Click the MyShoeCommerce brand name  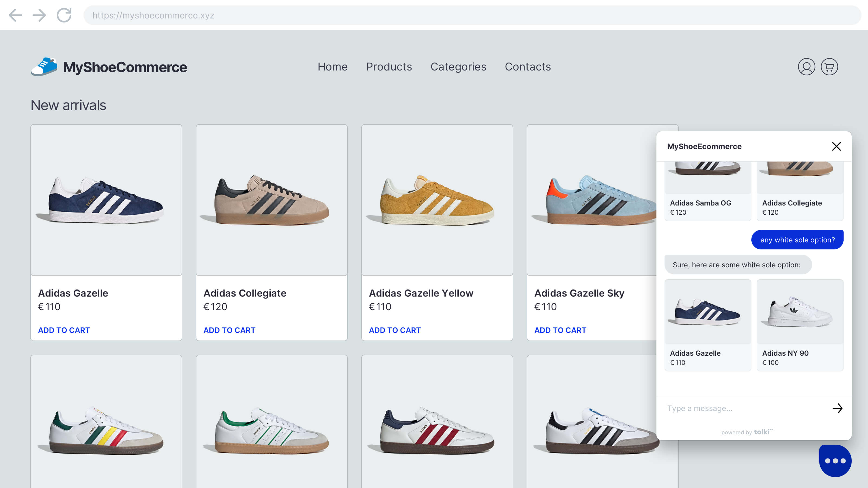point(125,67)
